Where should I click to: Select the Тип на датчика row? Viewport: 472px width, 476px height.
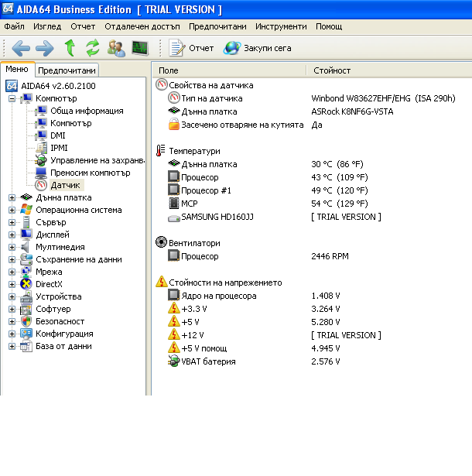coord(312,98)
